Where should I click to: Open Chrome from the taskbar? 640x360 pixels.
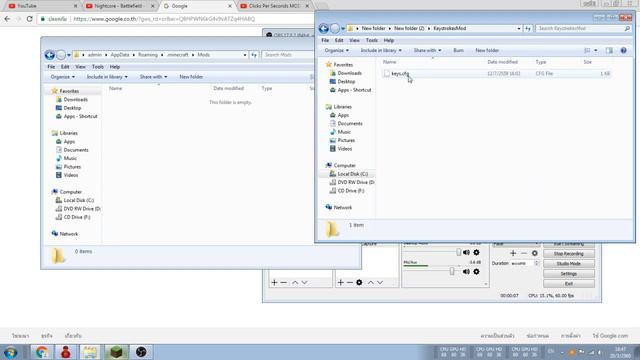point(42,352)
